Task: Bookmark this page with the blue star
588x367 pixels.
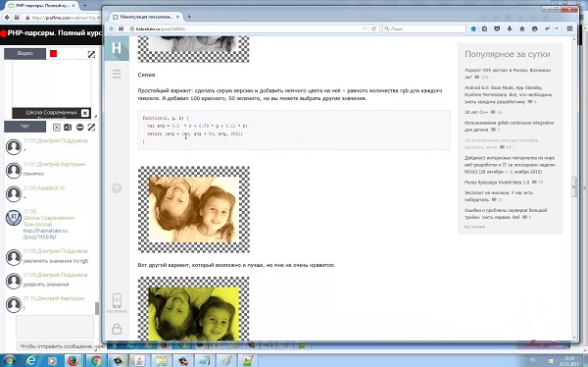Action: pos(473,28)
